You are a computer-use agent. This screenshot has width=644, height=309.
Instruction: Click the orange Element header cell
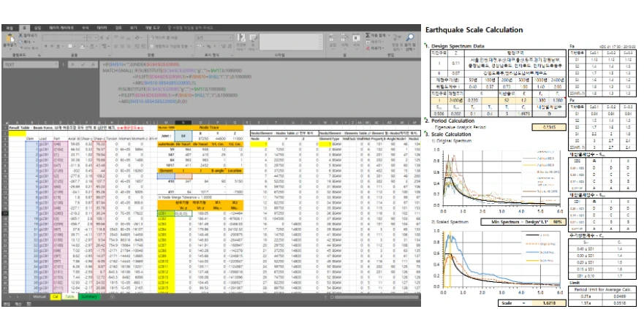click(166, 171)
